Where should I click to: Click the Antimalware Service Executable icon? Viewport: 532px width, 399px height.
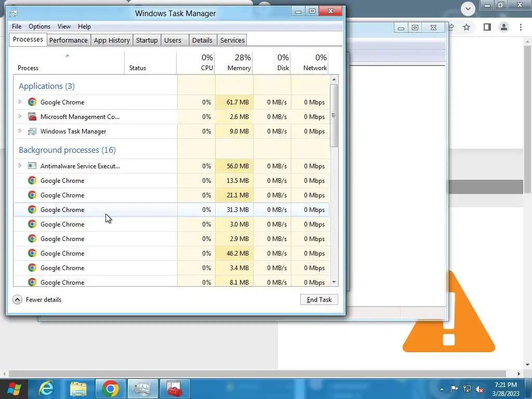pyautogui.click(x=32, y=166)
